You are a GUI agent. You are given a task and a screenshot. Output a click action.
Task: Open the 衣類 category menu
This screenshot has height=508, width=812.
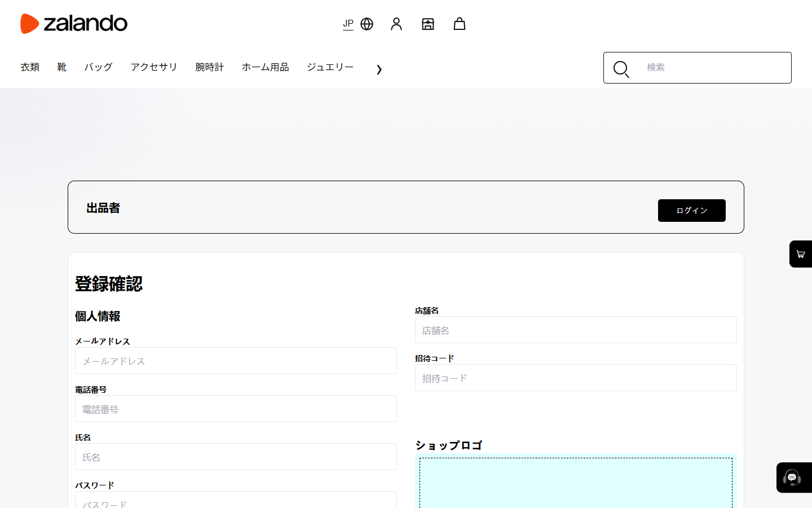(30, 67)
